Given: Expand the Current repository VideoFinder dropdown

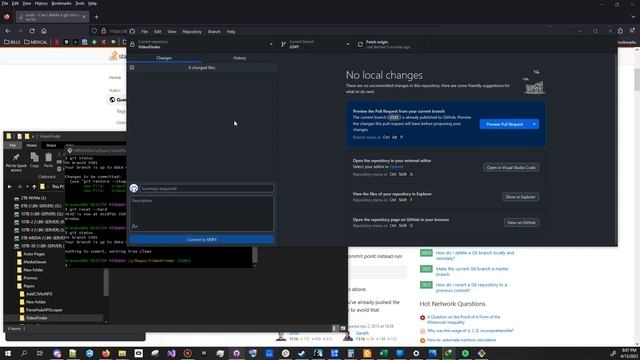Looking at the screenshot, I should (x=202, y=44).
